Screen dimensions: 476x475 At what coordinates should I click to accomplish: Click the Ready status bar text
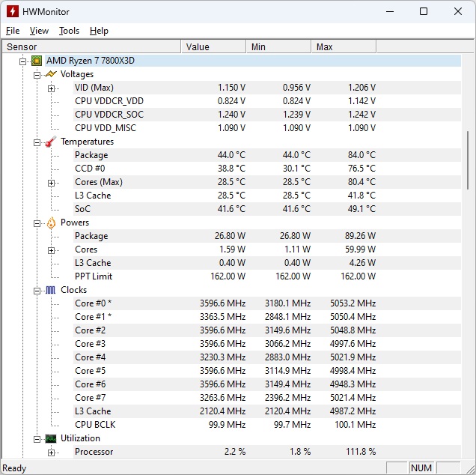click(14, 468)
